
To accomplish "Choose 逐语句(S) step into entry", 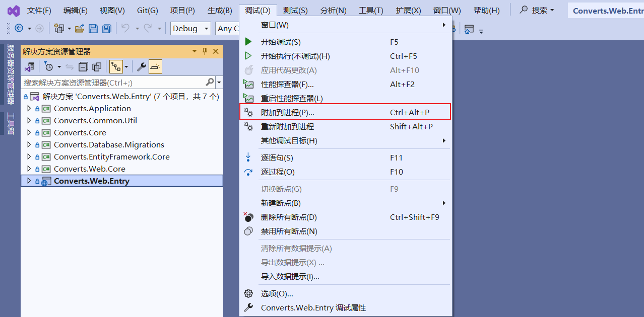I will 346,157.
